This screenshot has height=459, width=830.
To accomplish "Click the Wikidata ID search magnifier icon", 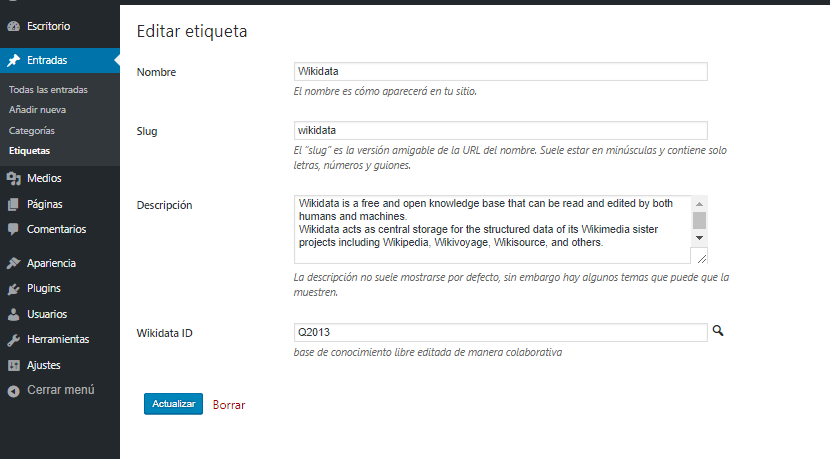I will [718, 331].
